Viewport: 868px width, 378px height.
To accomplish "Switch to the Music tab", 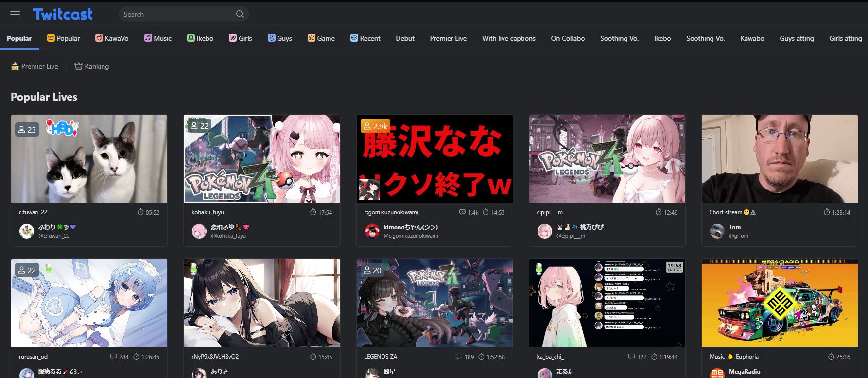I will point(158,38).
